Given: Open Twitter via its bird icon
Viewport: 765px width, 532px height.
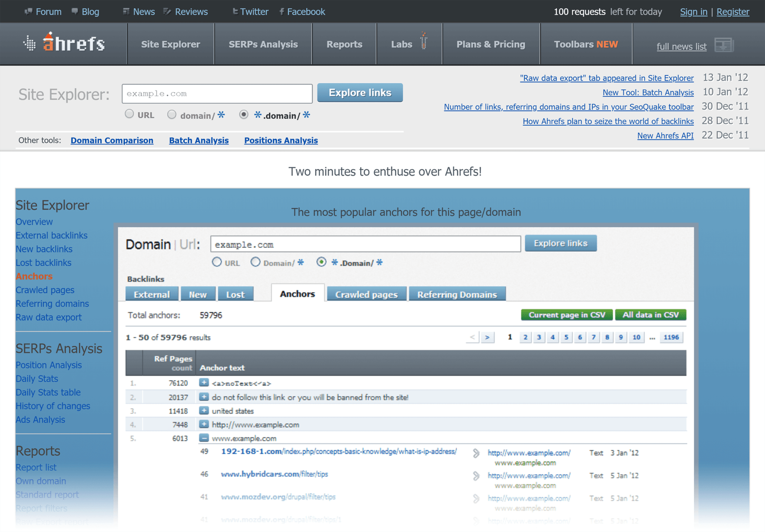Looking at the screenshot, I should 235,11.
